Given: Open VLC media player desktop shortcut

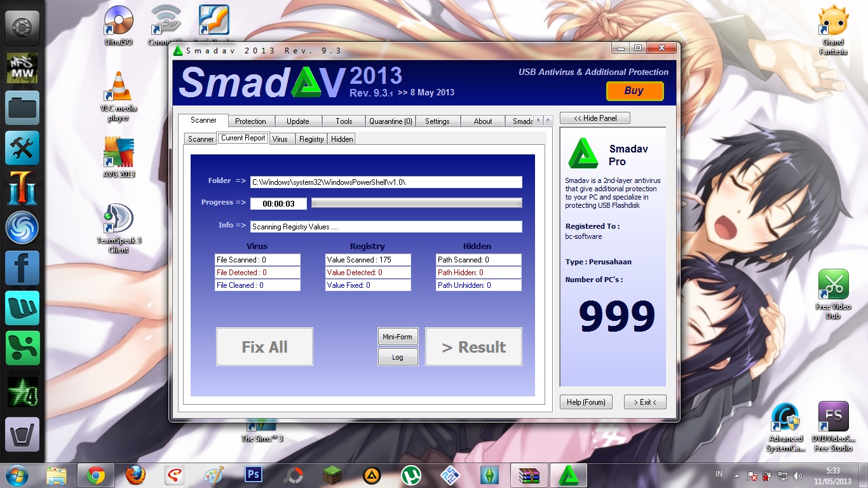Looking at the screenshot, I should (x=118, y=97).
